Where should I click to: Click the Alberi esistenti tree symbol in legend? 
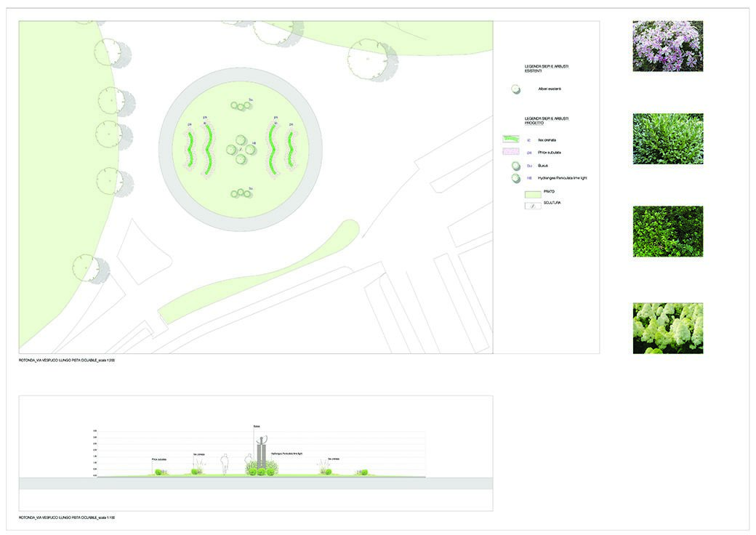click(515, 89)
